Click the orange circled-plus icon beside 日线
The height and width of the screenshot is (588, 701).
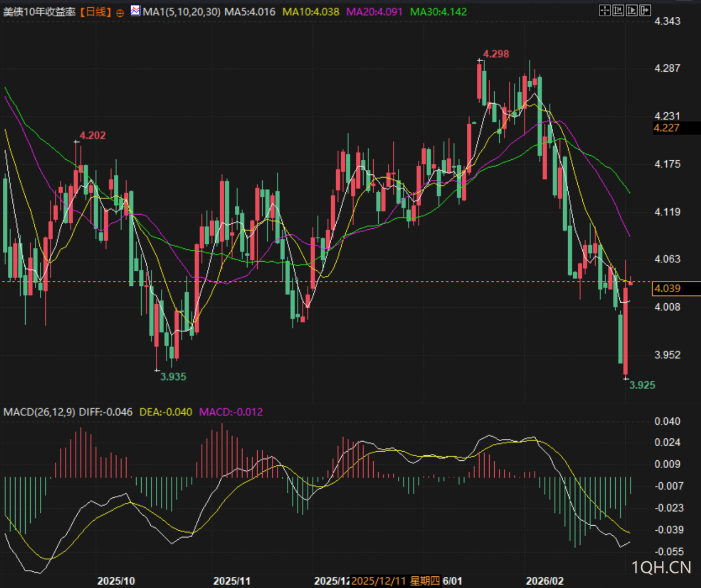120,12
